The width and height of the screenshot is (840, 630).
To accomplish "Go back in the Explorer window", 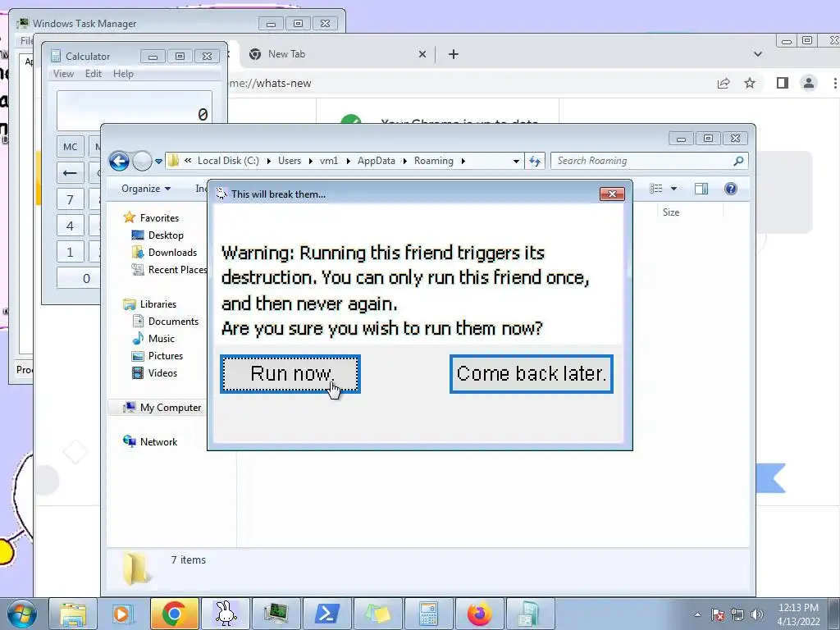I will (x=119, y=161).
